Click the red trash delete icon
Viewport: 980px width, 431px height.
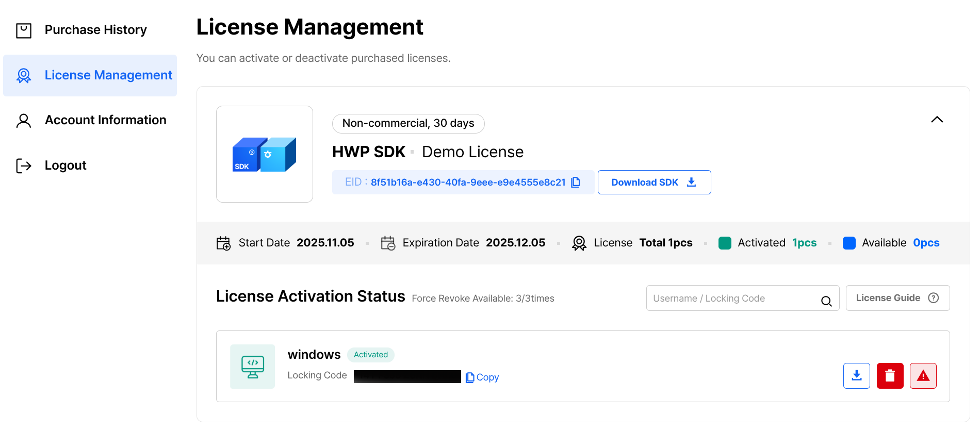(890, 376)
